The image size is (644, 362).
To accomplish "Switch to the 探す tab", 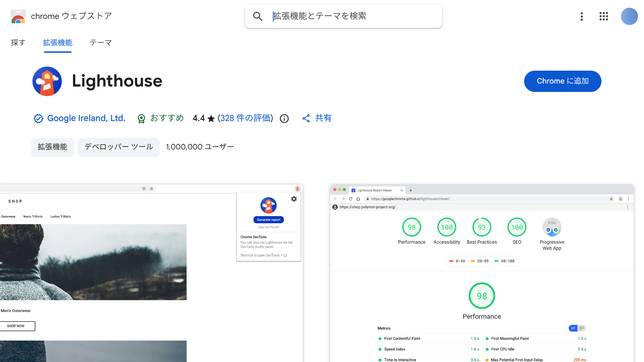I will click(x=18, y=43).
